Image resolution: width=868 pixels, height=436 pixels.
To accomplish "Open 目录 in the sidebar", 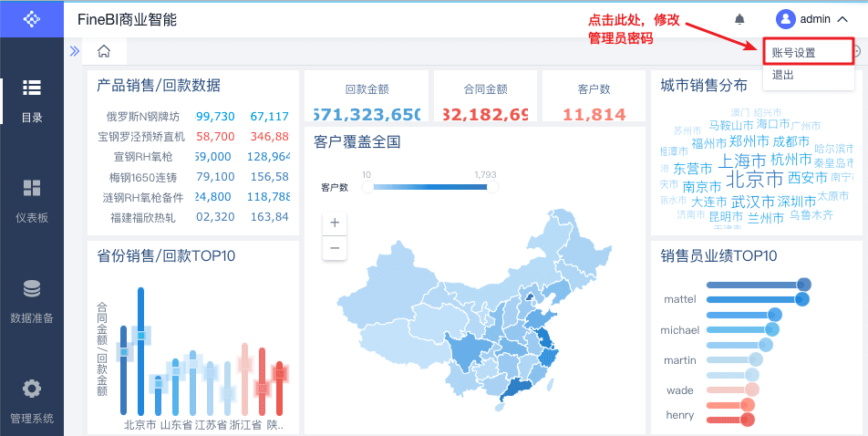I will (x=32, y=101).
